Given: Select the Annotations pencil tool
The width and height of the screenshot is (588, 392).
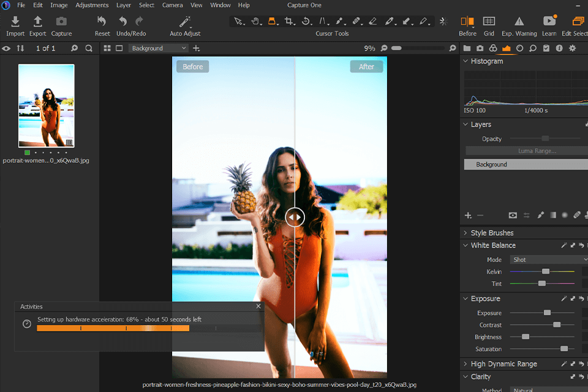Looking at the screenshot, I should tap(423, 21).
